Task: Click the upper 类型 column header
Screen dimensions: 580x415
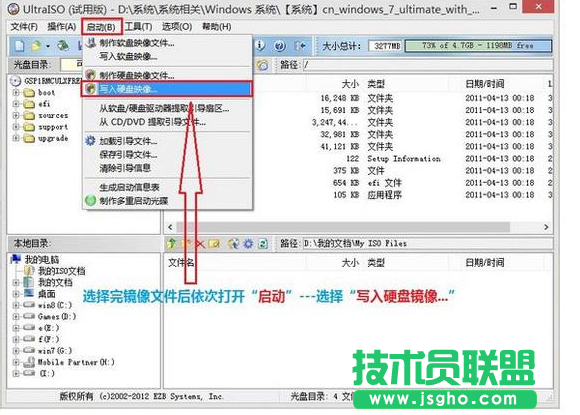Action: 376,84
